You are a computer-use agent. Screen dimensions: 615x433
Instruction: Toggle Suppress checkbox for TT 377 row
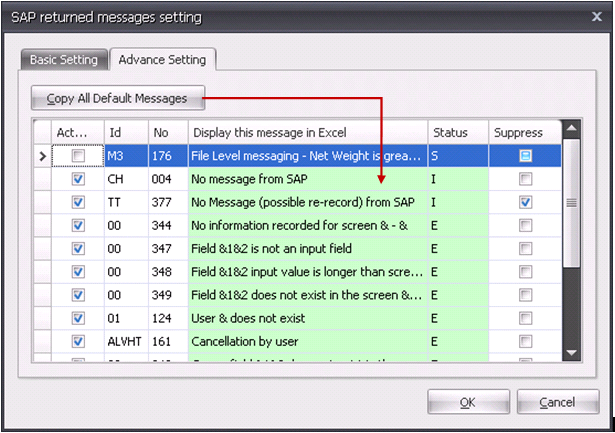pos(525,202)
